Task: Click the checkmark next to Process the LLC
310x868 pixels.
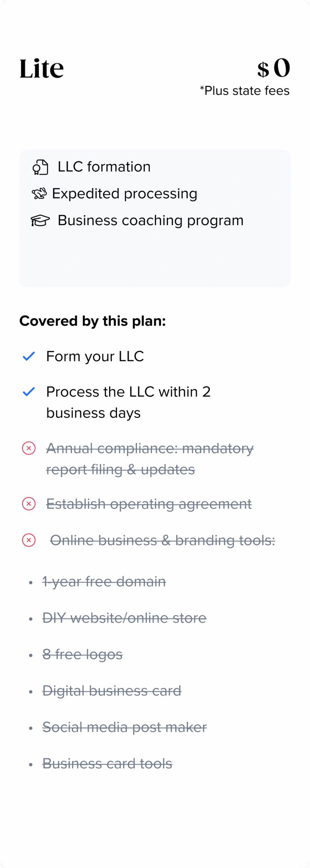Action: [x=29, y=392]
